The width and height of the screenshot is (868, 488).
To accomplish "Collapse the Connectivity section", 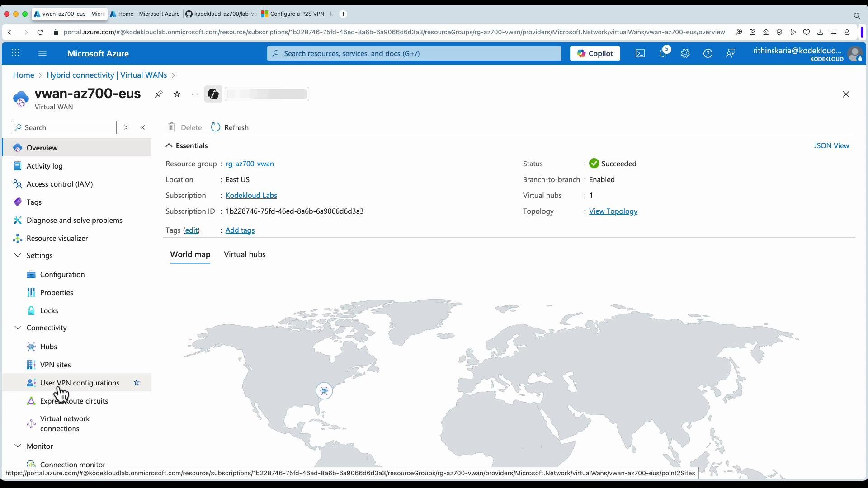I will point(18,328).
